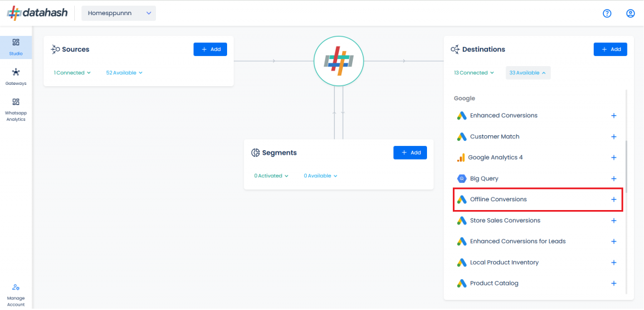Click the plus icon for Google Analytics 4
644x310 pixels.
(x=614, y=158)
